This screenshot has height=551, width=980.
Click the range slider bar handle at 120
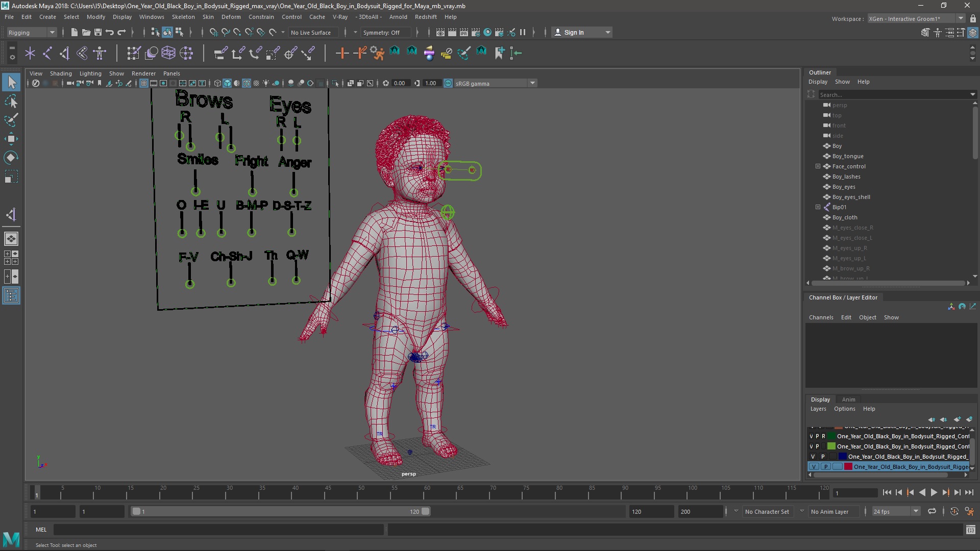tap(426, 511)
